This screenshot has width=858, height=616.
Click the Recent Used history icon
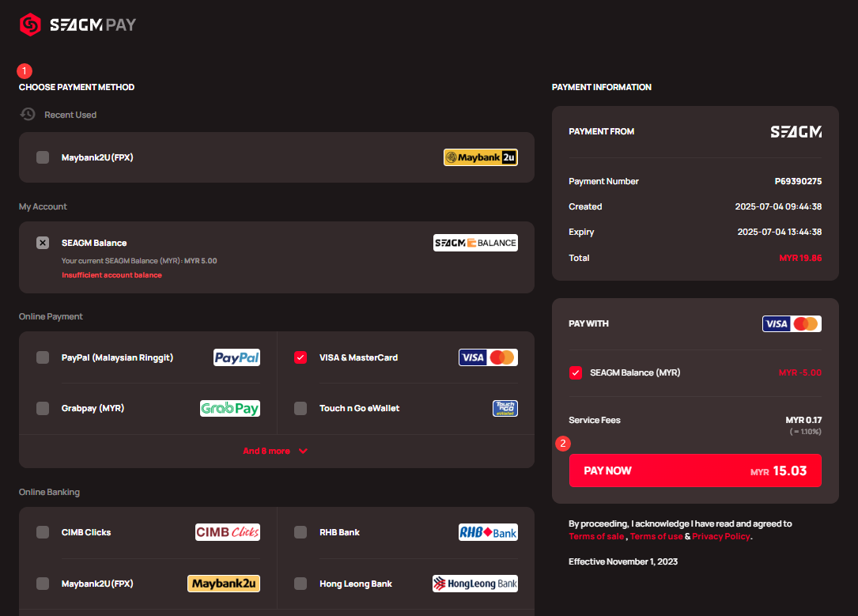pyautogui.click(x=28, y=115)
